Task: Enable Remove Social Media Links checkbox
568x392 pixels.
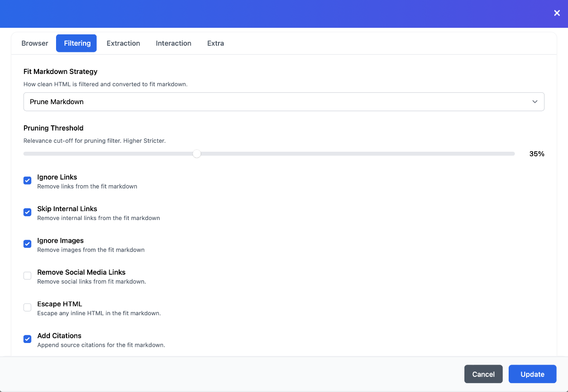Action: point(27,276)
